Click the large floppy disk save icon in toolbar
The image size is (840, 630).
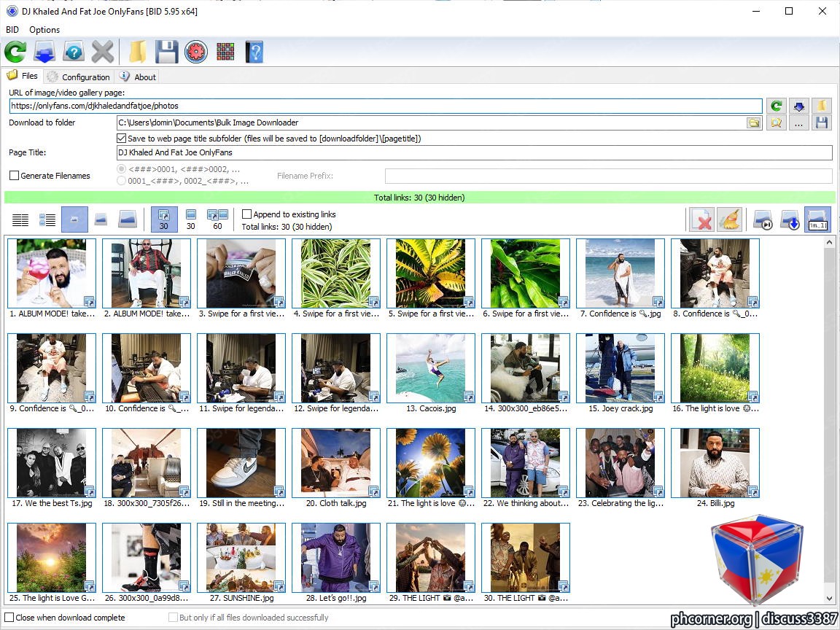click(166, 52)
